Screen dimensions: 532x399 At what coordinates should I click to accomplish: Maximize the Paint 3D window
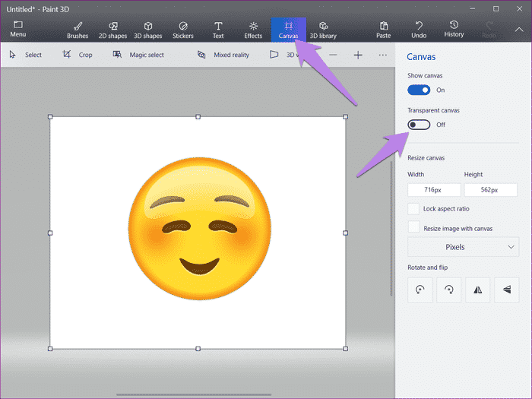pyautogui.click(x=496, y=9)
